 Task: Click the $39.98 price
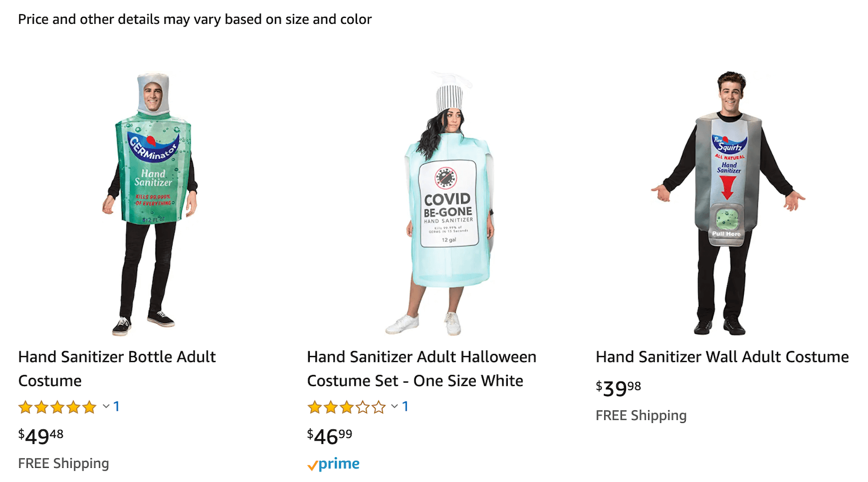pyautogui.click(x=618, y=388)
